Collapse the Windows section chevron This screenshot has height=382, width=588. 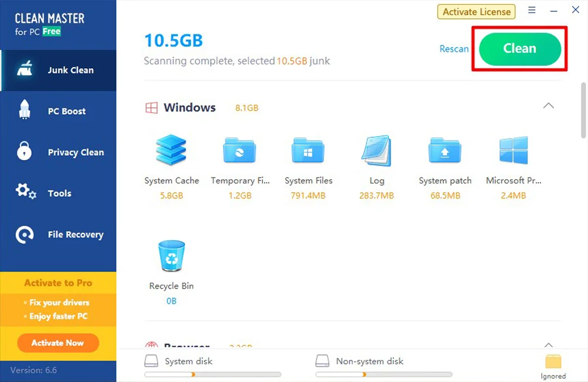pyautogui.click(x=548, y=106)
